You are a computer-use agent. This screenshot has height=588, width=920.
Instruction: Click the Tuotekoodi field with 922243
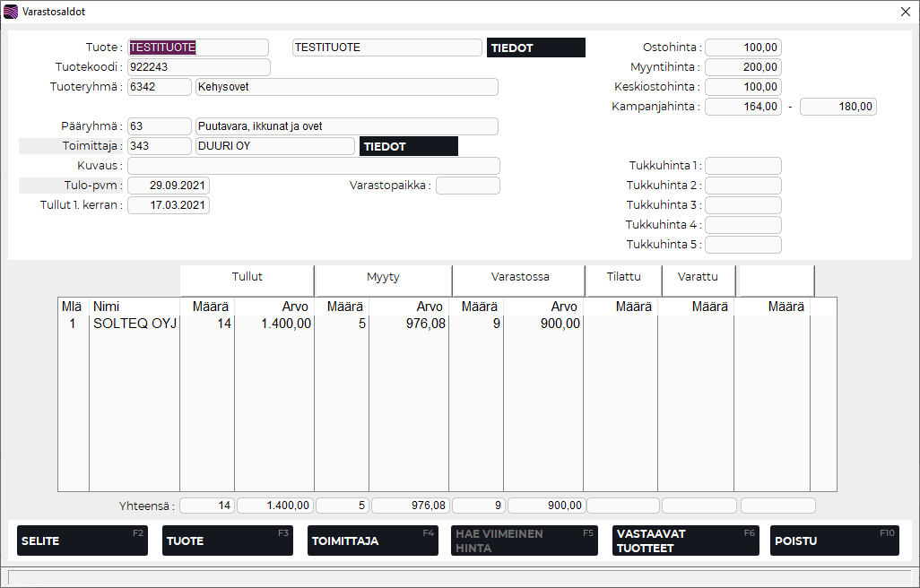[x=198, y=67]
